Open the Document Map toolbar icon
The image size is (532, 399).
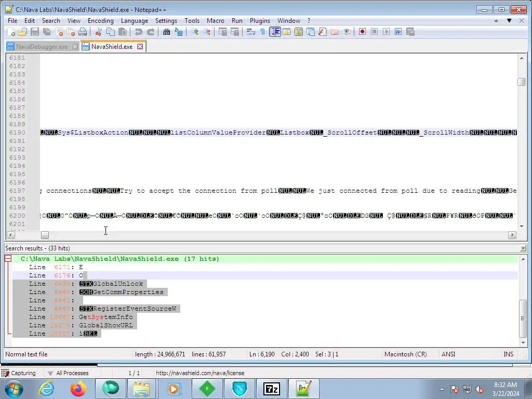[299, 32]
